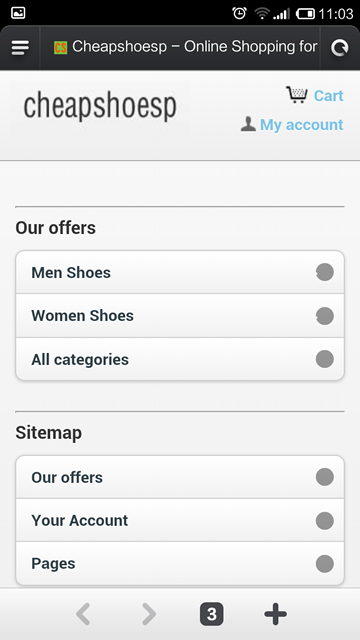Open Pages in the Sitemap list
The width and height of the screenshot is (360, 640).
pyautogui.click(x=180, y=564)
